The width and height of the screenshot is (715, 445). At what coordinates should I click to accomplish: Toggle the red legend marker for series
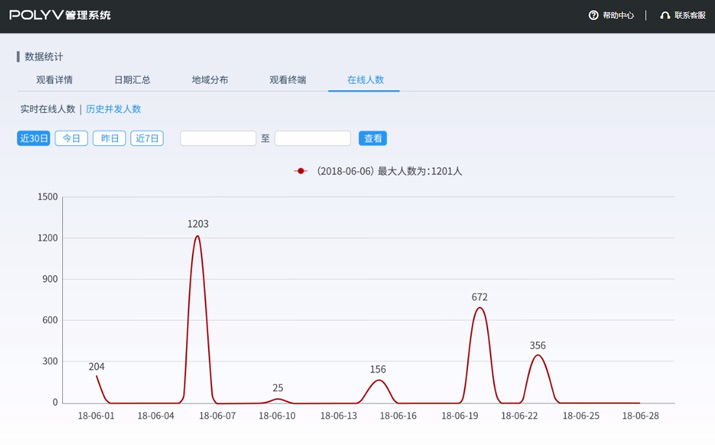(301, 171)
